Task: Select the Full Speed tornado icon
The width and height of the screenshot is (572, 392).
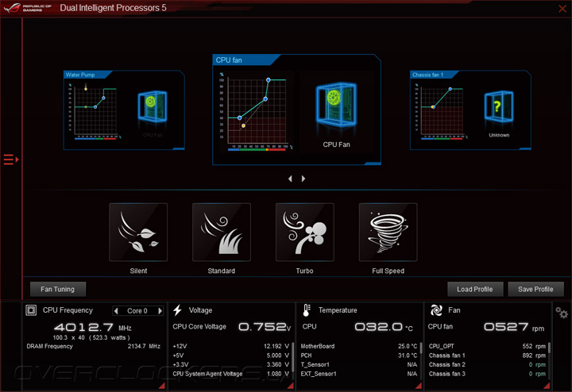Action: 388,232
